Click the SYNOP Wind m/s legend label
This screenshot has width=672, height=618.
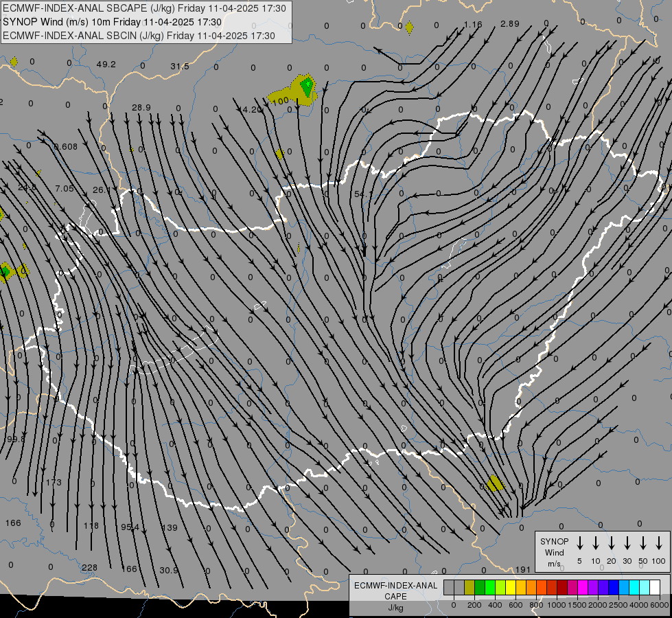tap(554, 552)
